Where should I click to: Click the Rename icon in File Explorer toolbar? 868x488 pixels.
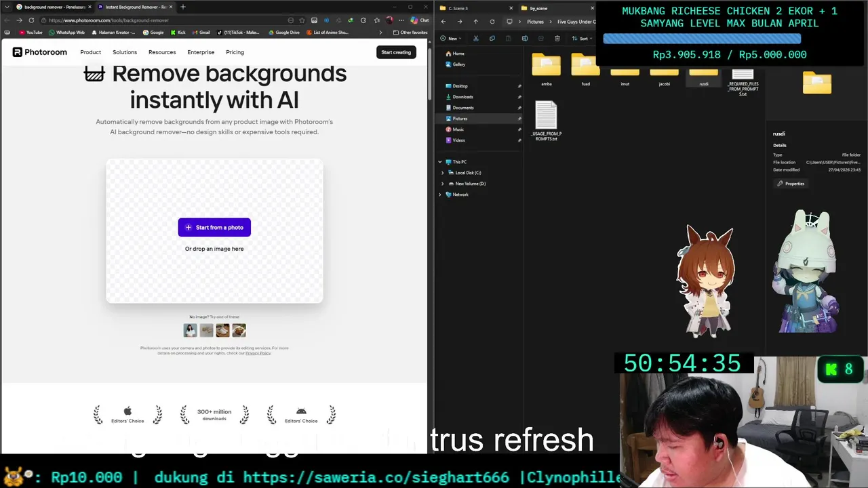(524, 38)
